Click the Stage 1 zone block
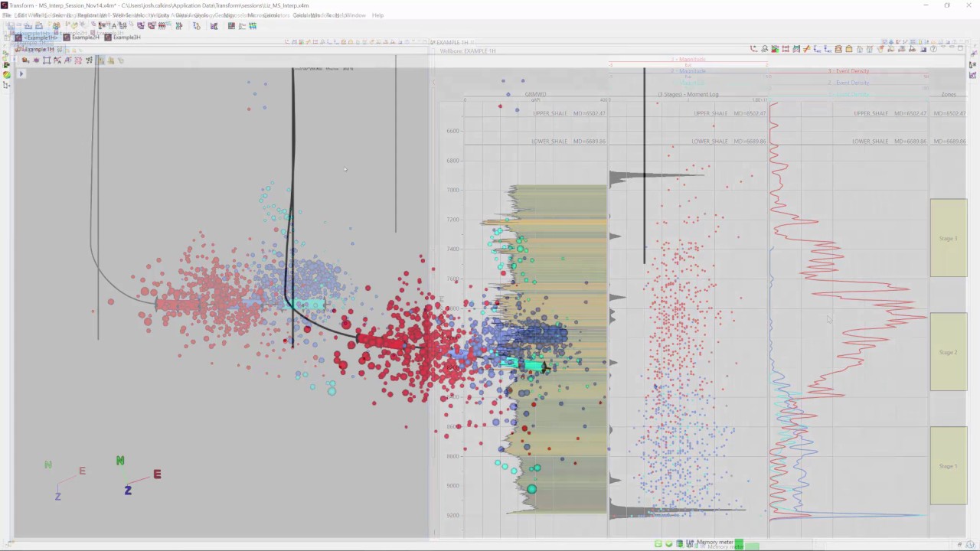 (949, 465)
